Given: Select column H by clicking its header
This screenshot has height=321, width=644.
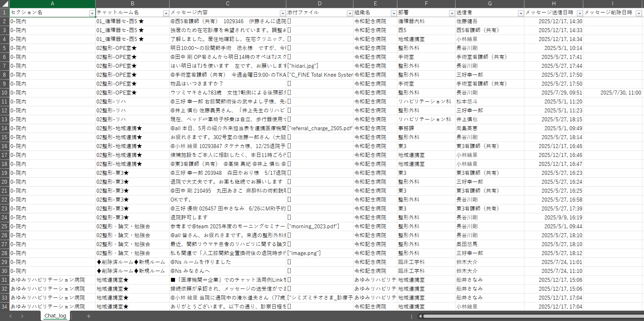Looking at the screenshot, I should (x=553, y=4).
